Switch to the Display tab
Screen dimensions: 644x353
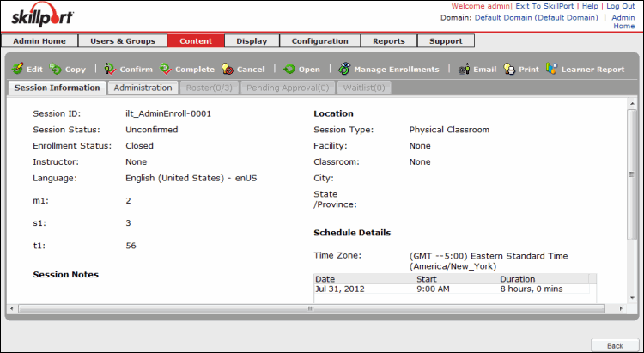click(252, 41)
